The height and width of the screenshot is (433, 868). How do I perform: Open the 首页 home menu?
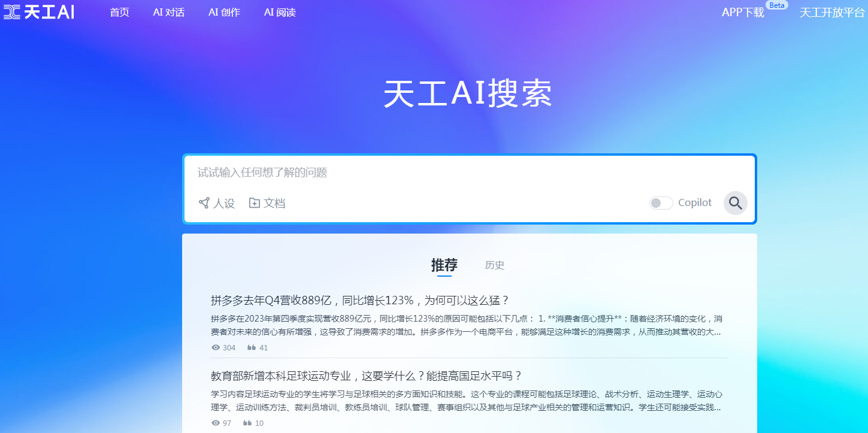pos(119,13)
